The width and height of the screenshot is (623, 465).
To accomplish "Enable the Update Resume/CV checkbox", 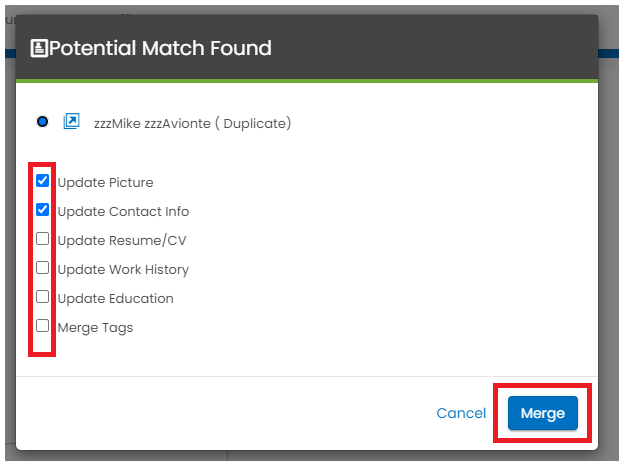I will click(x=43, y=239).
